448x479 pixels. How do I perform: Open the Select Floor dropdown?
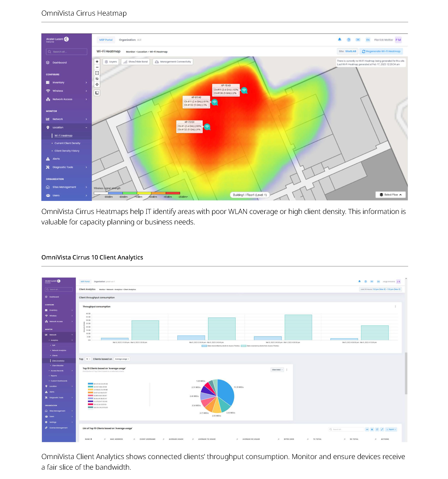click(390, 195)
